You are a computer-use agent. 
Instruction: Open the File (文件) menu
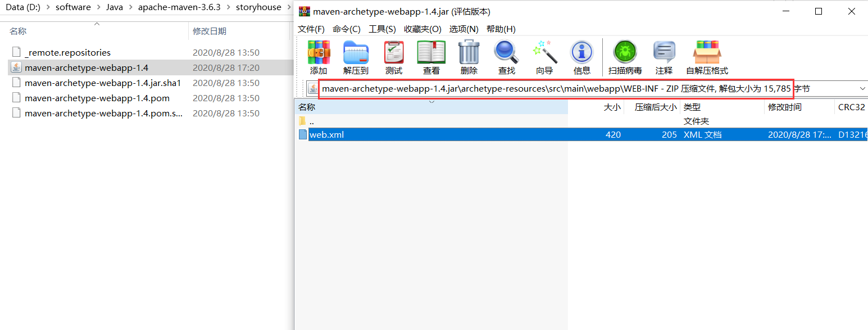click(311, 29)
